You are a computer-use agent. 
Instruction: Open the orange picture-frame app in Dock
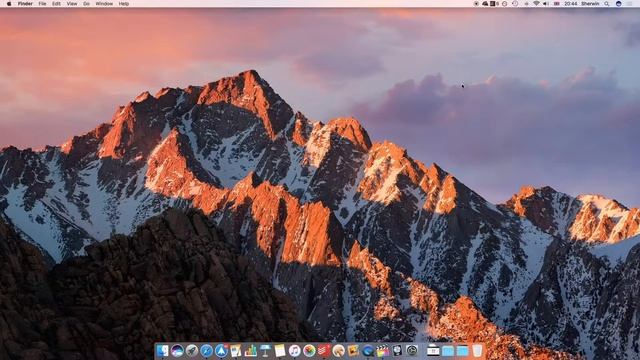click(x=353, y=351)
